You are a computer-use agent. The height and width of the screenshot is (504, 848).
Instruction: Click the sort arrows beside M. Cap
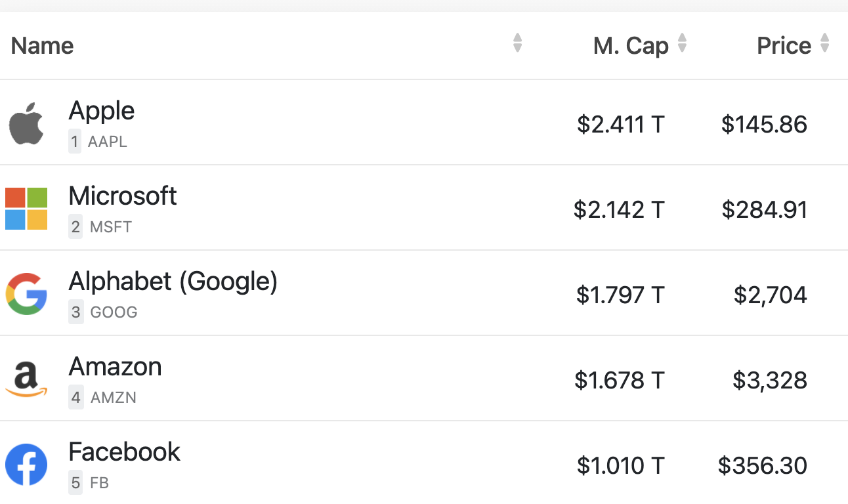(x=683, y=43)
